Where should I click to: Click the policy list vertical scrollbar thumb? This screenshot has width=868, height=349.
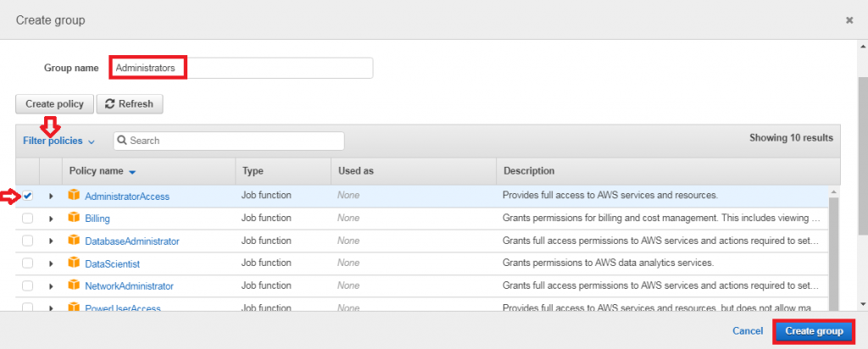click(x=834, y=254)
